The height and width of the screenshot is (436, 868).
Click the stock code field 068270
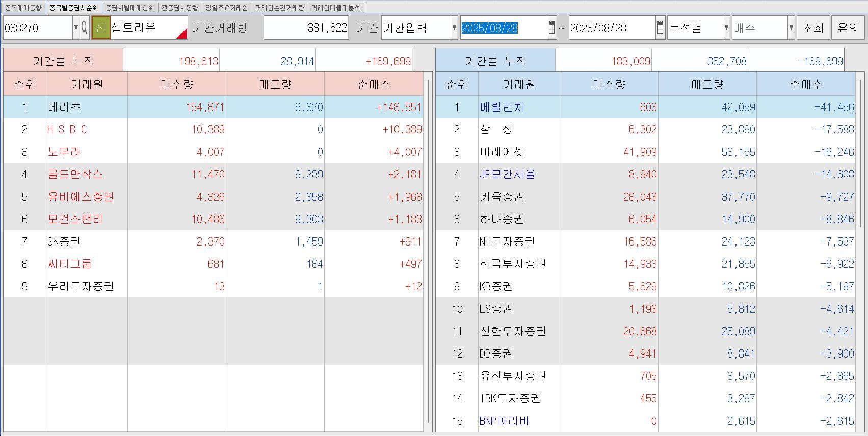tap(38, 28)
